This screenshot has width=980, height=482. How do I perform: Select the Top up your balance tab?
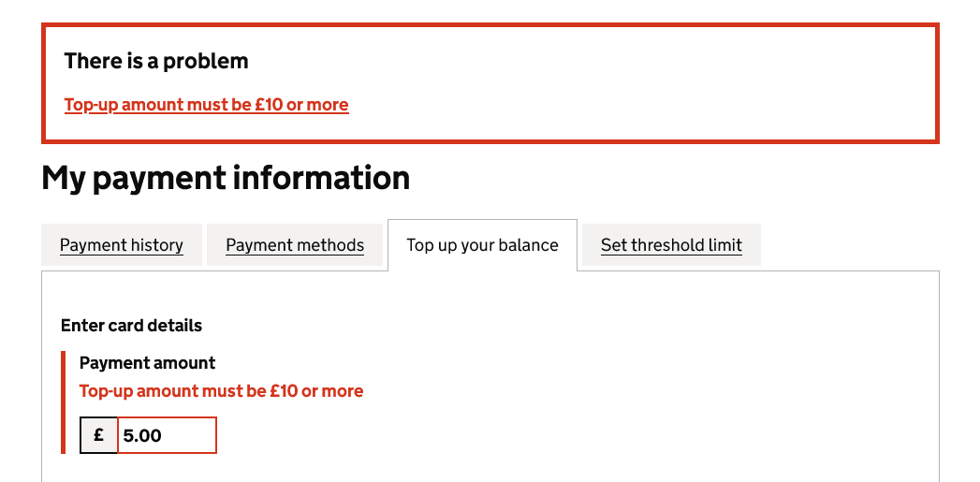click(x=482, y=245)
